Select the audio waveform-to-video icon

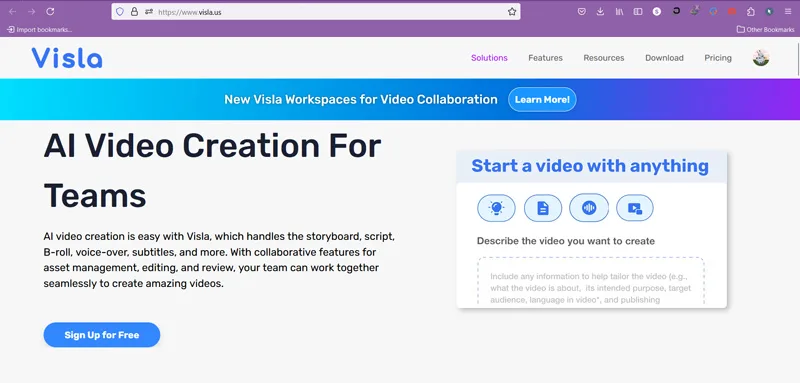click(x=589, y=208)
